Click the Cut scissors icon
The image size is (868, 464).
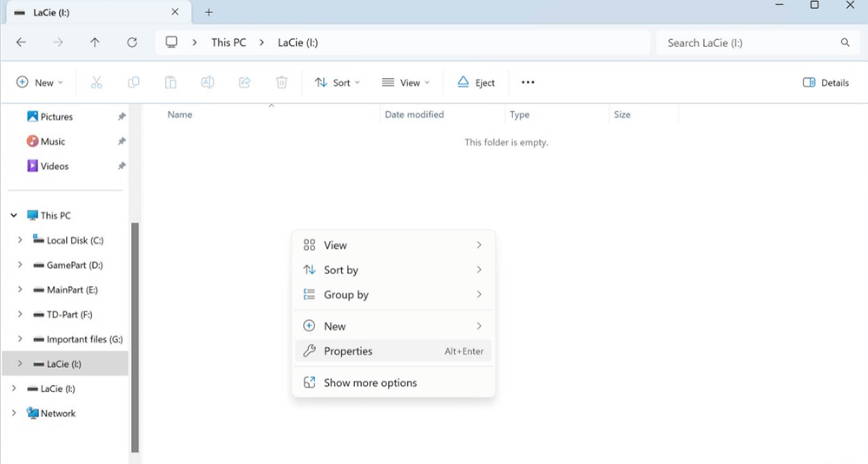point(96,82)
